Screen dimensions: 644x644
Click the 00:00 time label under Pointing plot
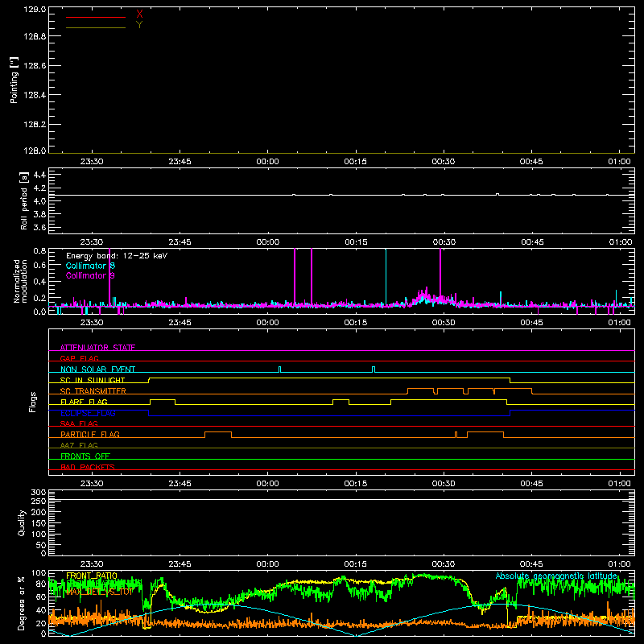[267, 162]
